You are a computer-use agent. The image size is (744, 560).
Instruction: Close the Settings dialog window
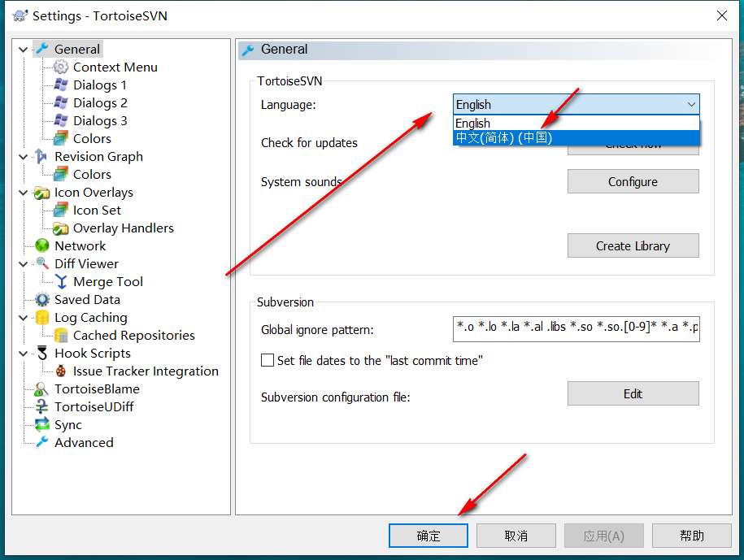click(x=722, y=15)
